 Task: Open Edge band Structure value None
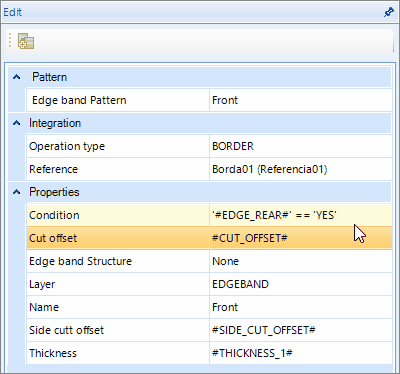[x=301, y=261]
